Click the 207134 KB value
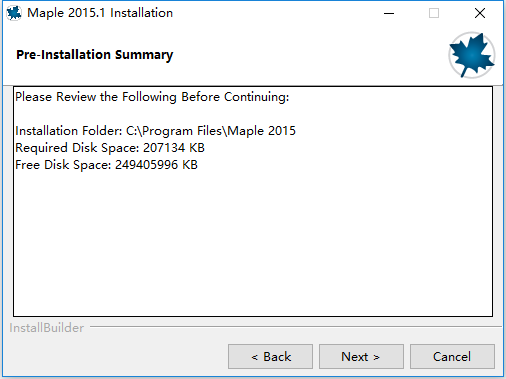 (x=174, y=148)
